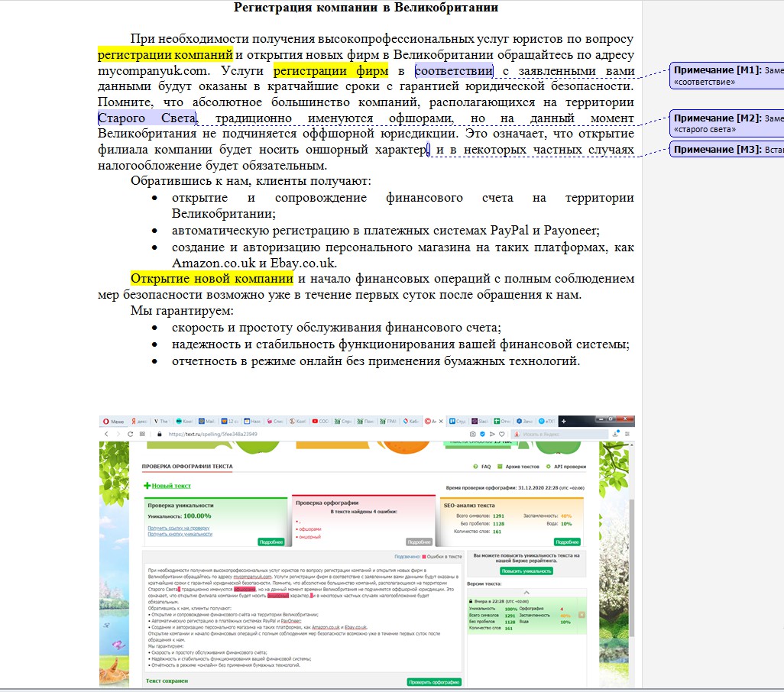The image size is (784, 692).
Task: Click highlighted phrase «регистрации фирм»
Action: coord(331,71)
